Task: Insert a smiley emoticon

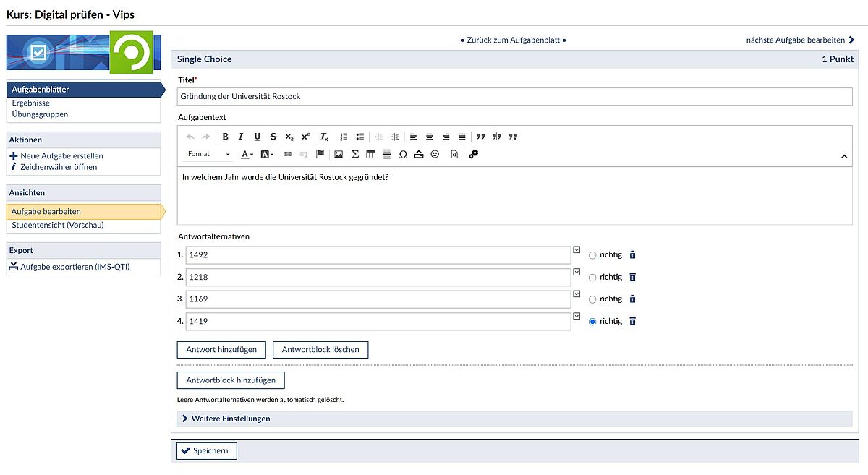Action: pos(435,154)
